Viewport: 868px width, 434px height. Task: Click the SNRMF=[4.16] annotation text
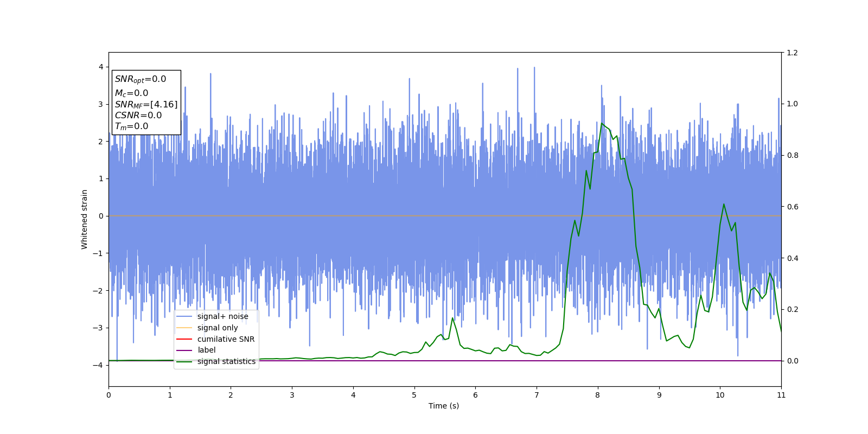(x=146, y=104)
